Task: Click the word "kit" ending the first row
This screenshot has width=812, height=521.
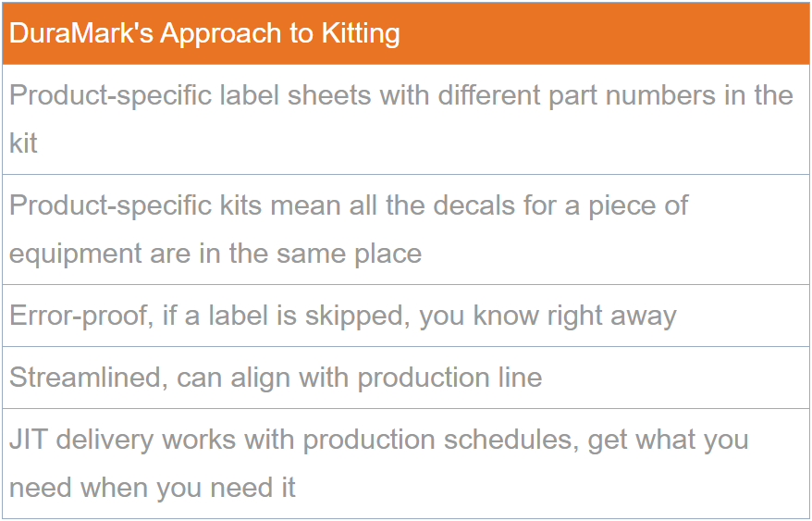Action: pyautogui.click(x=24, y=143)
